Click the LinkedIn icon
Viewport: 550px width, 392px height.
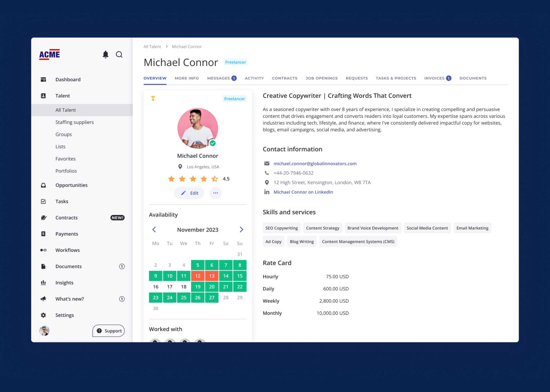(267, 192)
